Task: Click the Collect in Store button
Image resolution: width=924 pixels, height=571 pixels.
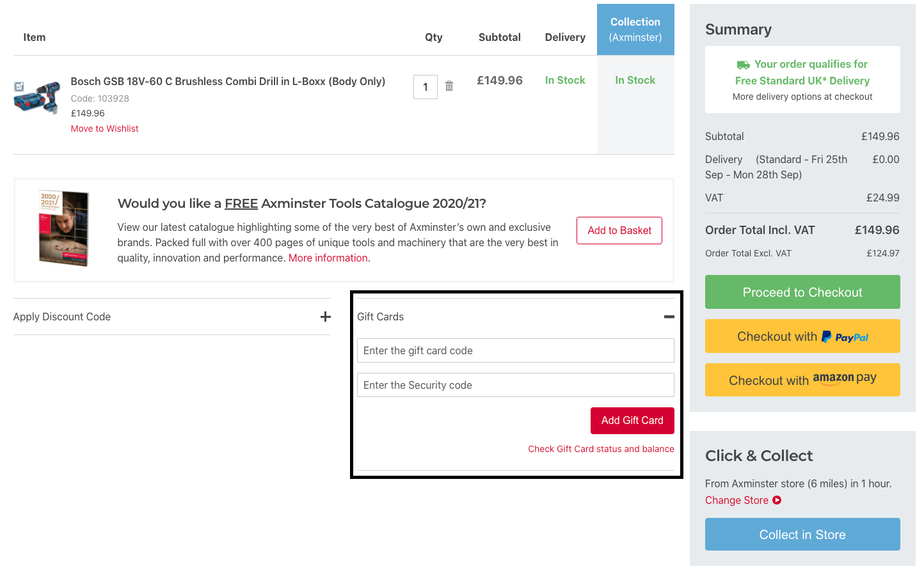Action: click(802, 535)
